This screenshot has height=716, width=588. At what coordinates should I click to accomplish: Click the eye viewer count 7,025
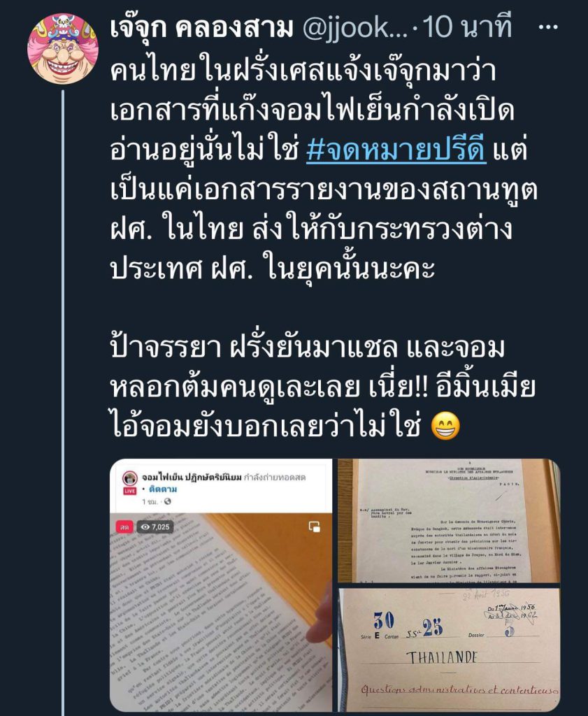(155, 527)
